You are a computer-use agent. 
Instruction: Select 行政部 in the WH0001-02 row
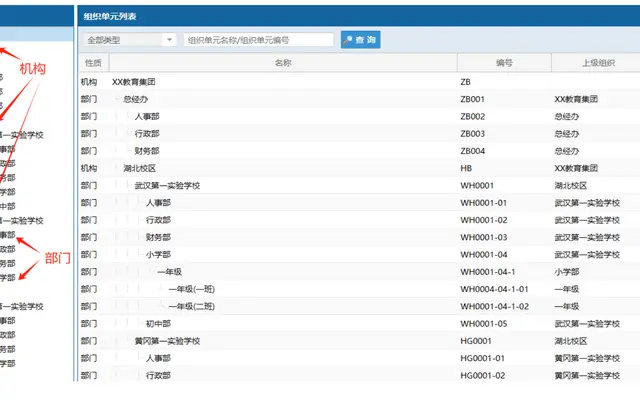pyautogui.click(x=158, y=220)
